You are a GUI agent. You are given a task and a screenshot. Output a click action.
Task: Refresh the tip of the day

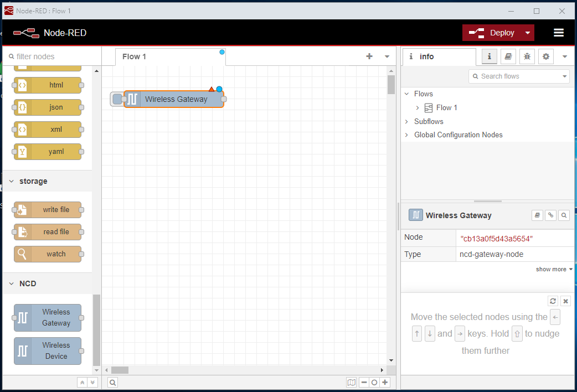click(x=553, y=301)
